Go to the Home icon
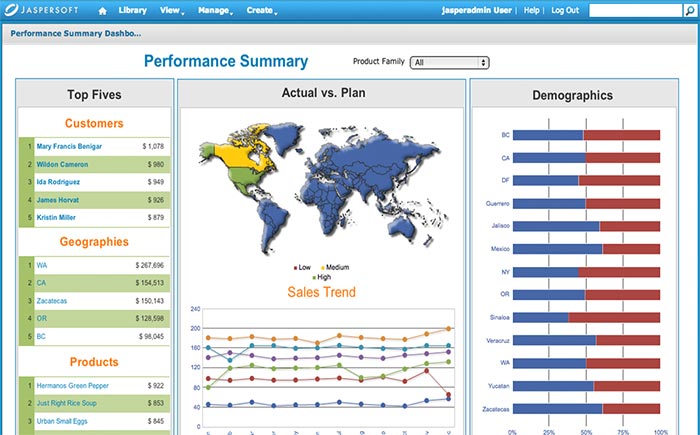Image resolution: width=700 pixels, height=435 pixels. [x=102, y=11]
